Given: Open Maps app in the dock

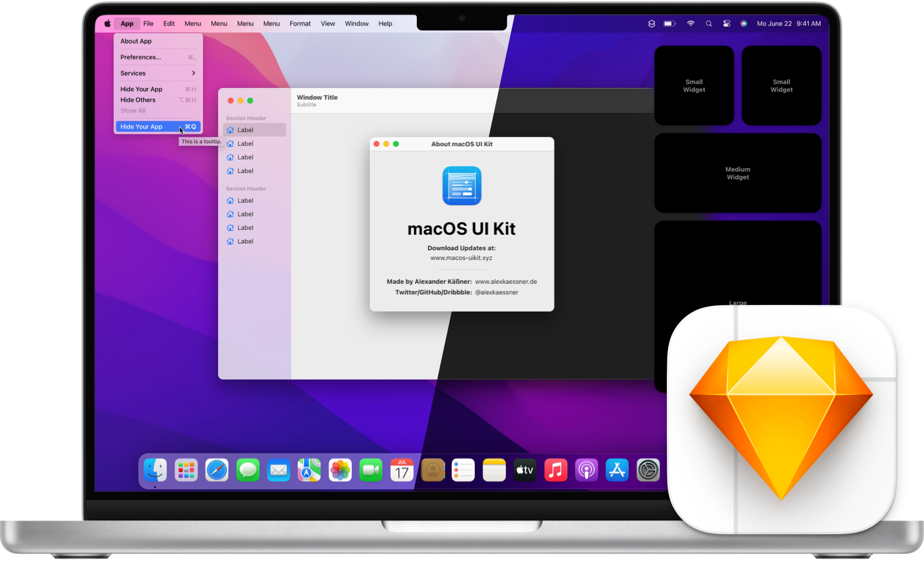Looking at the screenshot, I should click(309, 470).
